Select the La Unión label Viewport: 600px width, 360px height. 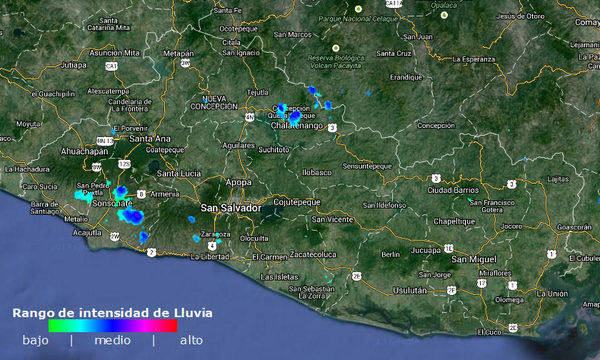click(x=552, y=294)
